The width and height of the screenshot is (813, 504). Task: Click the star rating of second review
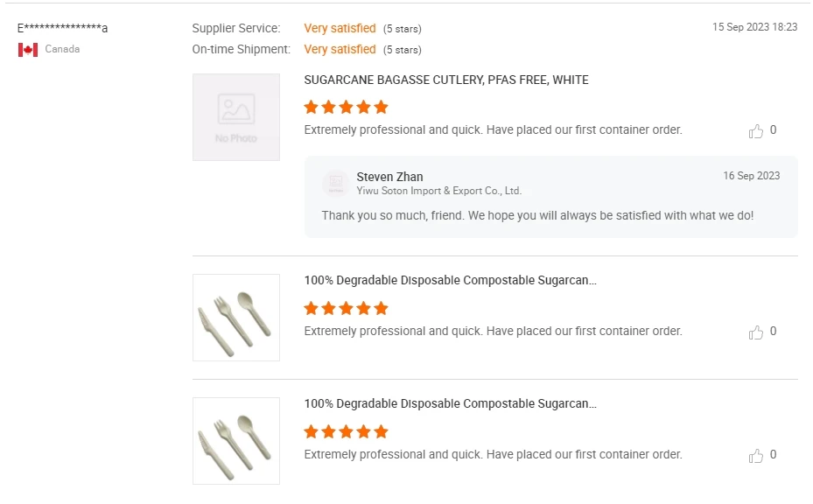[346, 308]
